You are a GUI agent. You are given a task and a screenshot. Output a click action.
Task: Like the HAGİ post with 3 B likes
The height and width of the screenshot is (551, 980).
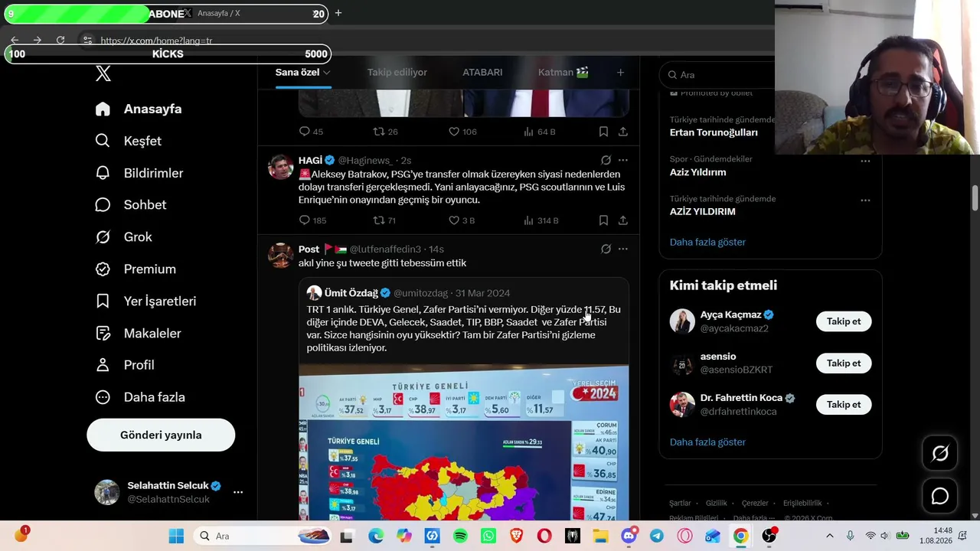462,220
